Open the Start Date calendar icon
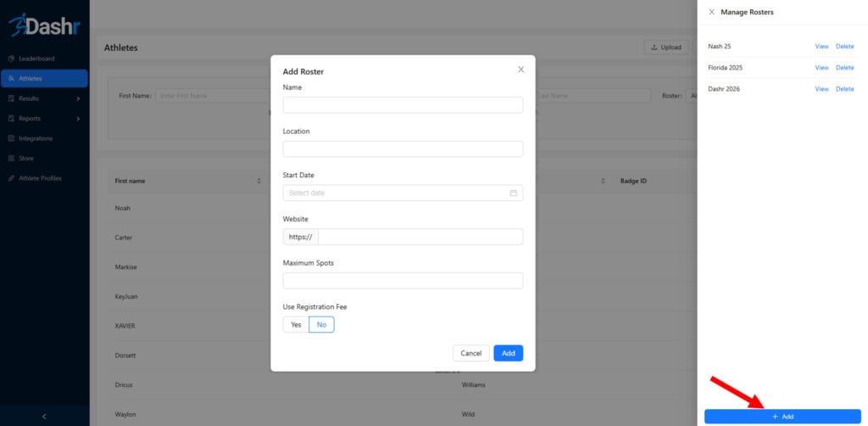 pyautogui.click(x=513, y=193)
